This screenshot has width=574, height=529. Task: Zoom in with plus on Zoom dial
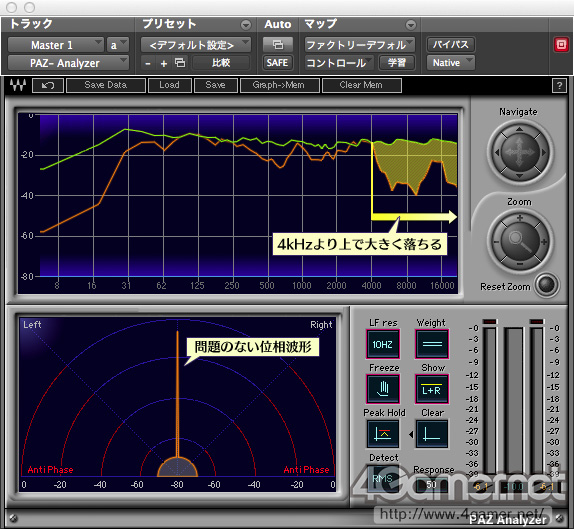(x=519, y=218)
